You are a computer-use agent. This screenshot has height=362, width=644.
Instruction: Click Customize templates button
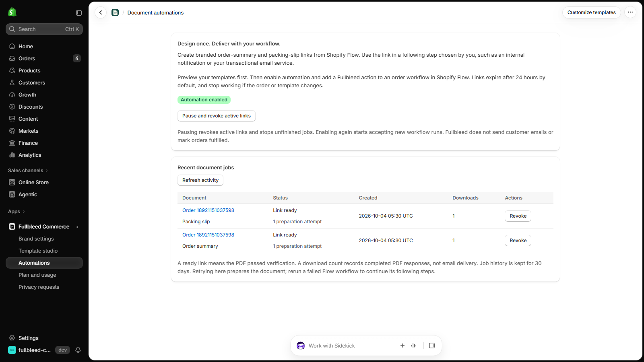pyautogui.click(x=592, y=12)
